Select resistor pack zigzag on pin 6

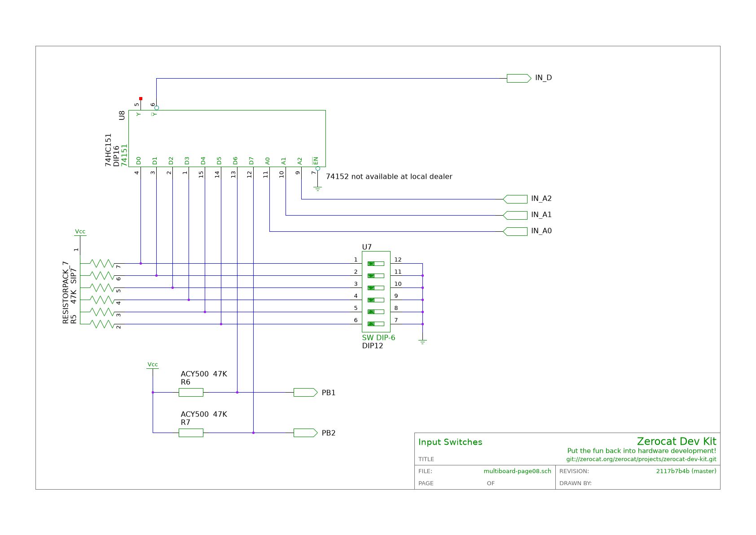point(102,275)
